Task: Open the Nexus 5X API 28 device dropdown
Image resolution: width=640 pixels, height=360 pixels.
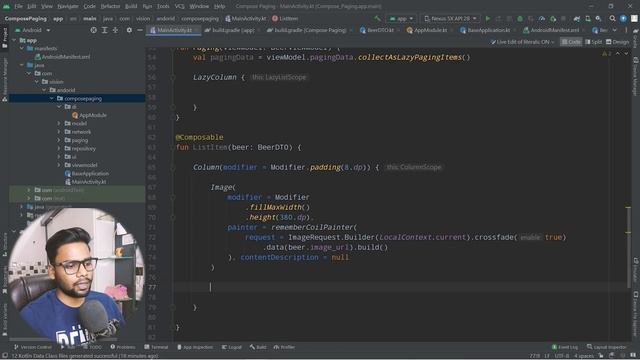Action: click(x=450, y=18)
